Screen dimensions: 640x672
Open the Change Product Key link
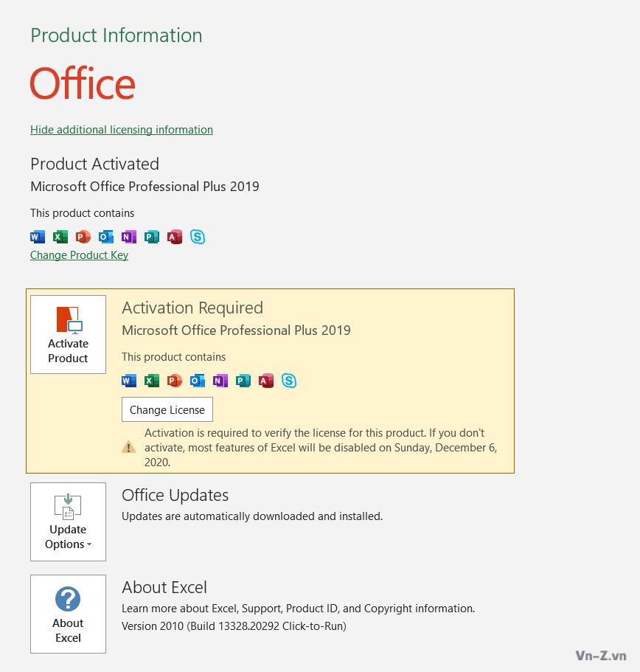(79, 255)
